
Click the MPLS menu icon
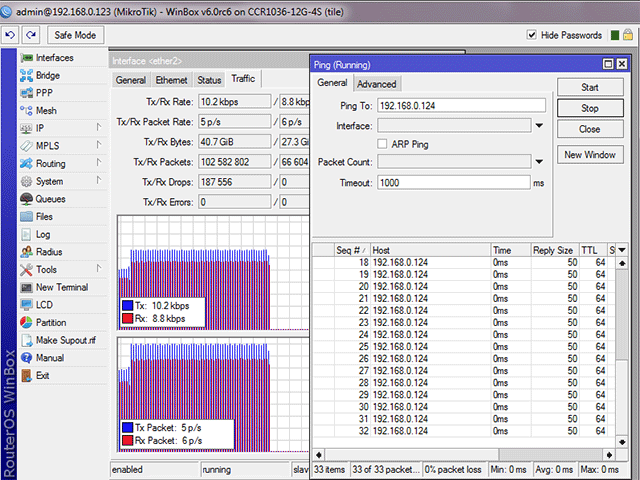[x=27, y=146]
